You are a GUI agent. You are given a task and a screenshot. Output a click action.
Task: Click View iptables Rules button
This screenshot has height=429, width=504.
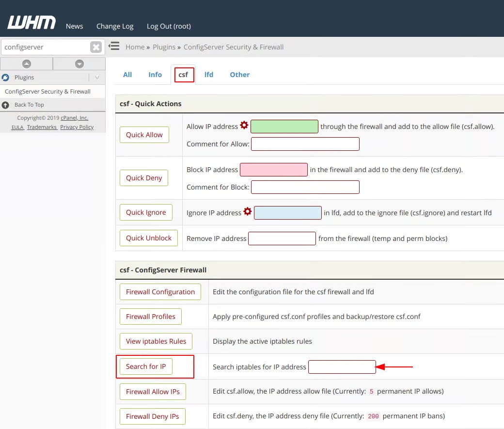(x=156, y=341)
